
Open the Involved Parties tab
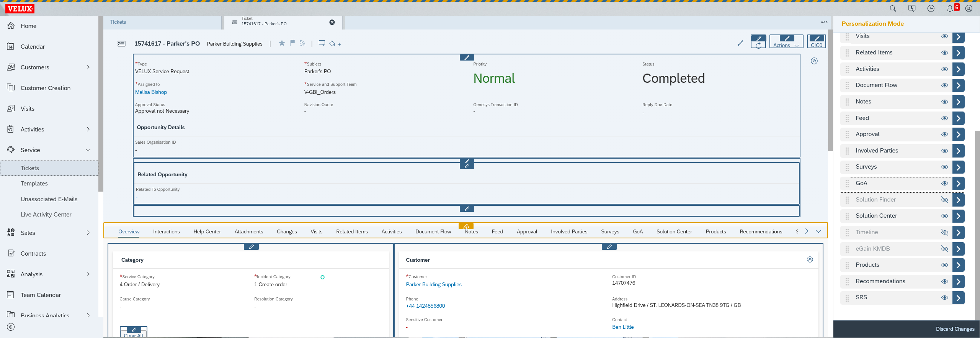[x=569, y=231]
